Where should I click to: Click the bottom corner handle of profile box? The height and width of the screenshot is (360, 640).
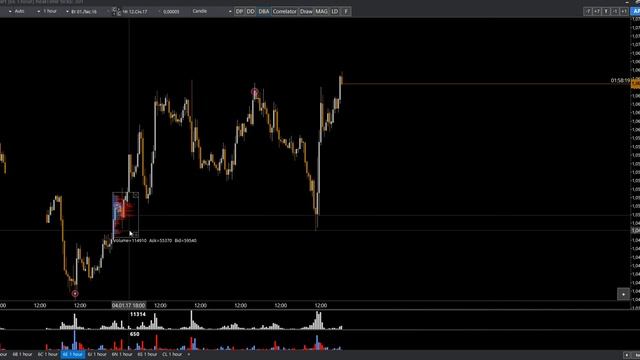click(x=136, y=234)
